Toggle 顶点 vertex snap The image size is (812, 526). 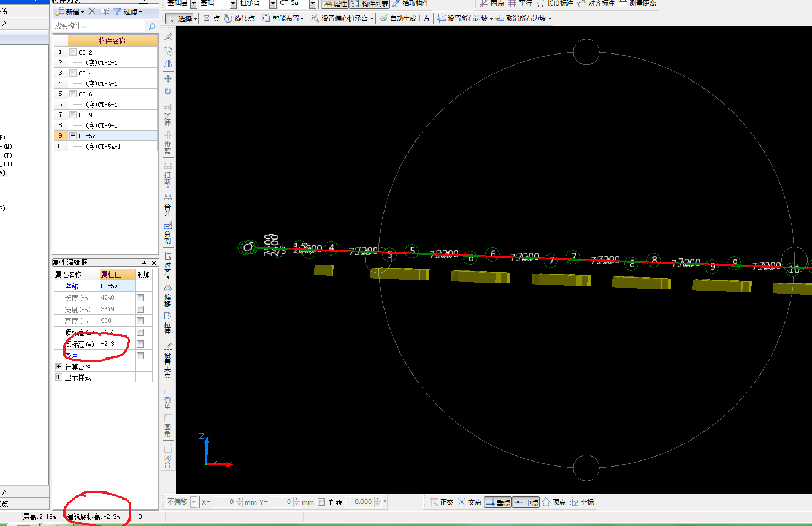tap(554, 502)
